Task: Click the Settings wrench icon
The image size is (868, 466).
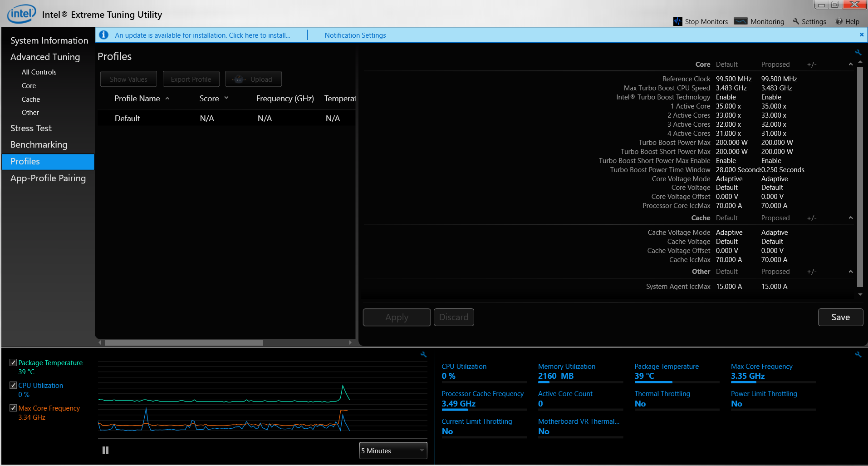Action: tap(796, 21)
